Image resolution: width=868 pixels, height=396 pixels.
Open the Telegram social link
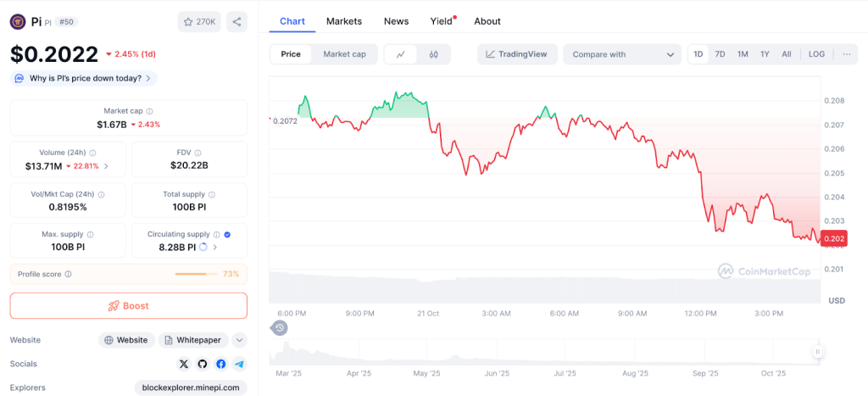(x=239, y=364)
